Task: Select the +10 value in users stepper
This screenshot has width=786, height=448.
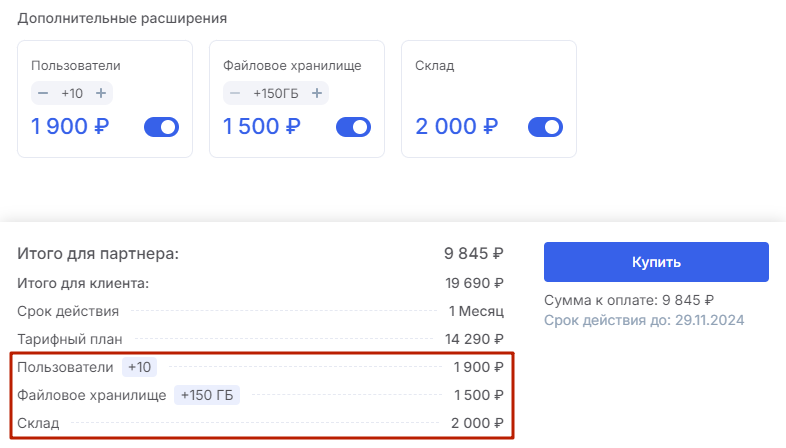Action: coord(72,93)
